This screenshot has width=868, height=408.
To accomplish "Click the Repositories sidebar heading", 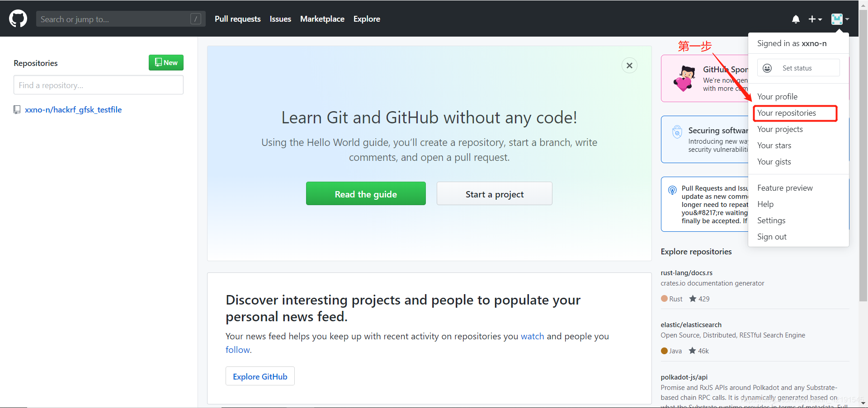I will point(36,63).
